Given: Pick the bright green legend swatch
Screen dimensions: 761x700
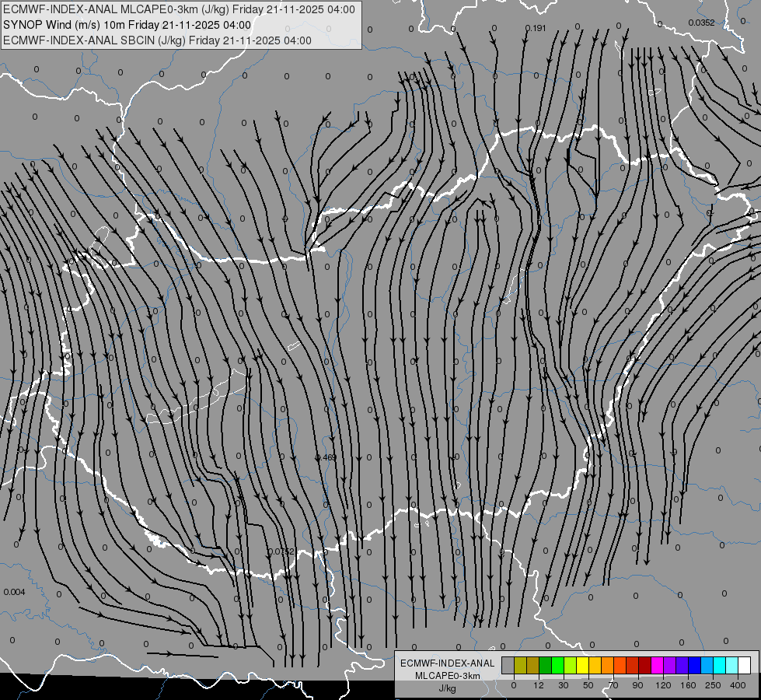Looking at the screenshot, I should coord(557,665).
